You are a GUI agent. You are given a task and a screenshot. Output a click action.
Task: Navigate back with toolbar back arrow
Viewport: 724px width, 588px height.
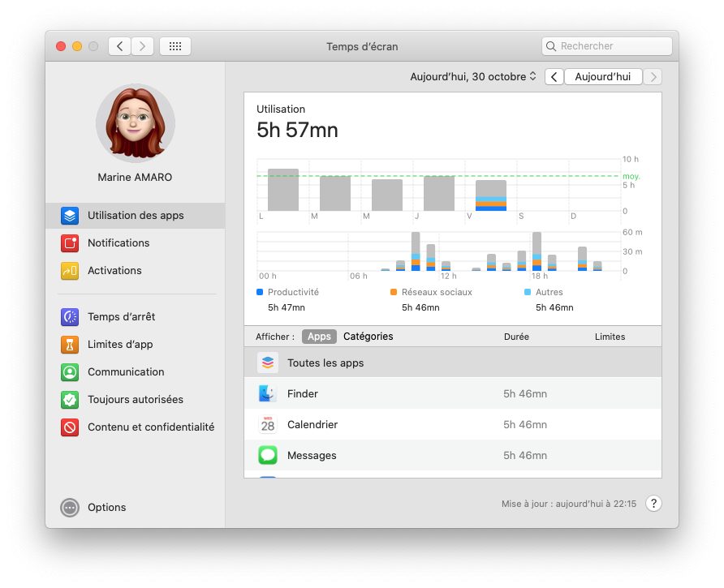pos(119,46)
